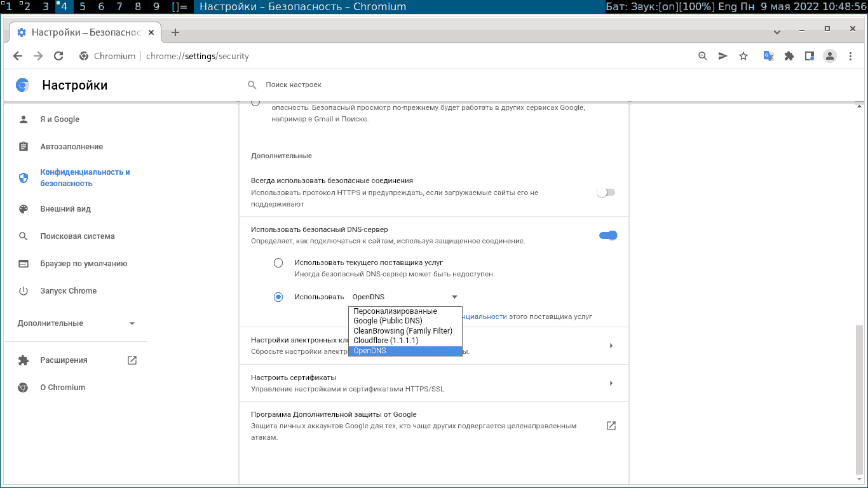Open the Chromium three-dot menu
The height and width of the screenshot is (488, 868).
point(851,56)
